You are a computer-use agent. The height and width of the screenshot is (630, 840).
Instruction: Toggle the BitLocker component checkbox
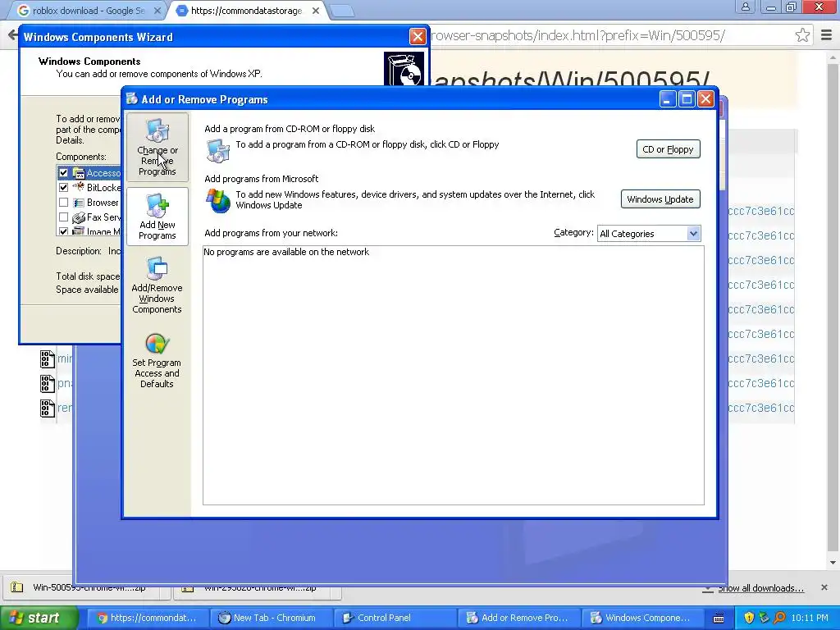point(64,188)
